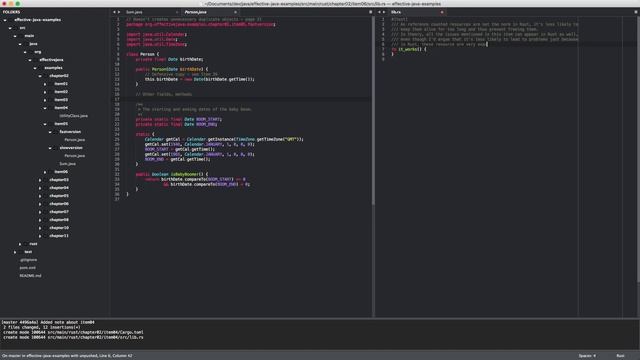Collapse the examples folder arrow

[35, 68]
